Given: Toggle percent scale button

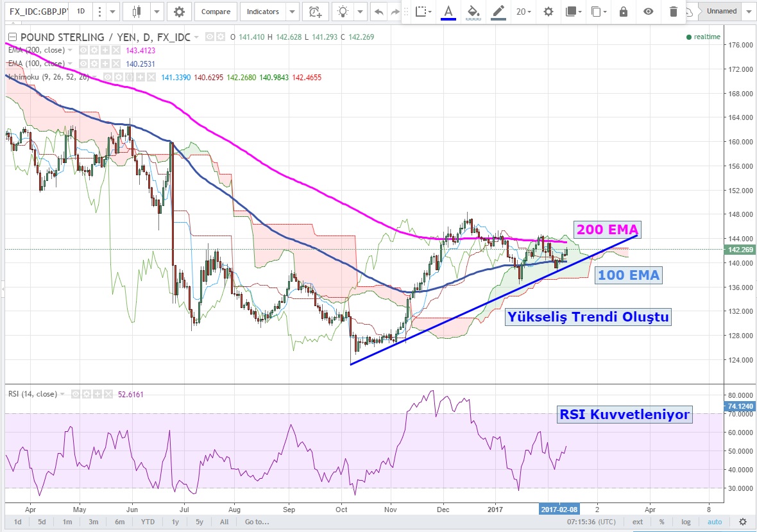Looking at the screenshot, I should (x=661, y=522).
